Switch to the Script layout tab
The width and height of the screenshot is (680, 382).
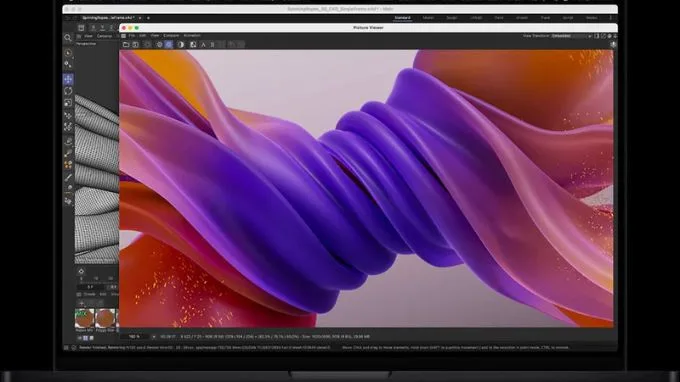point(568,18)
